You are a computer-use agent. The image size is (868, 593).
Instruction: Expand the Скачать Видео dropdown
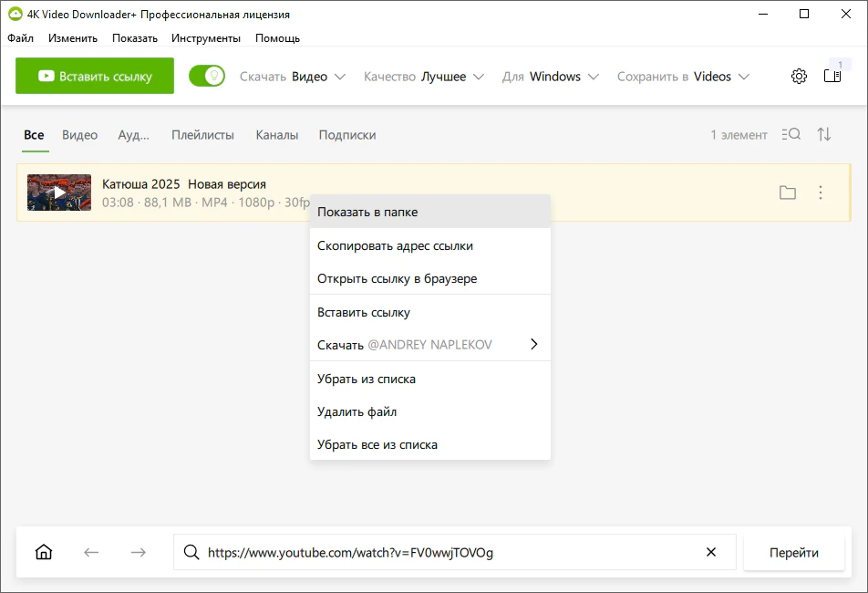(x=293, y=77)
